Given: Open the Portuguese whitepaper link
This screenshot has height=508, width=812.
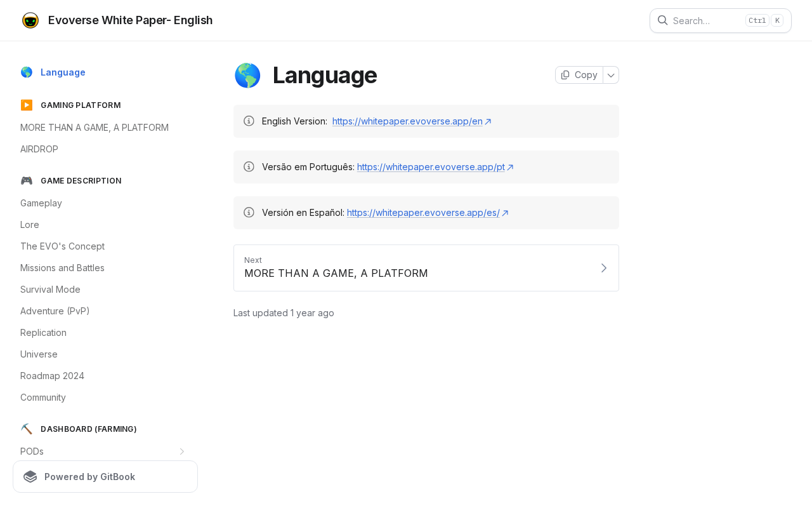Looking at the screenshot, I should (435, 167).
